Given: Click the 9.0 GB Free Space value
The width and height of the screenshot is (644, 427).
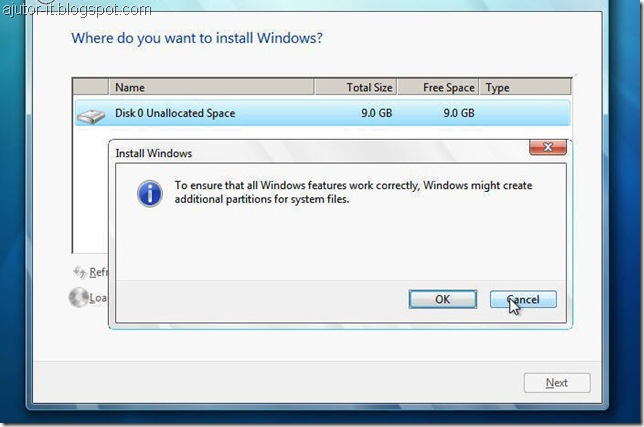Looking at the screenshot, I should [x=459, y=113].
